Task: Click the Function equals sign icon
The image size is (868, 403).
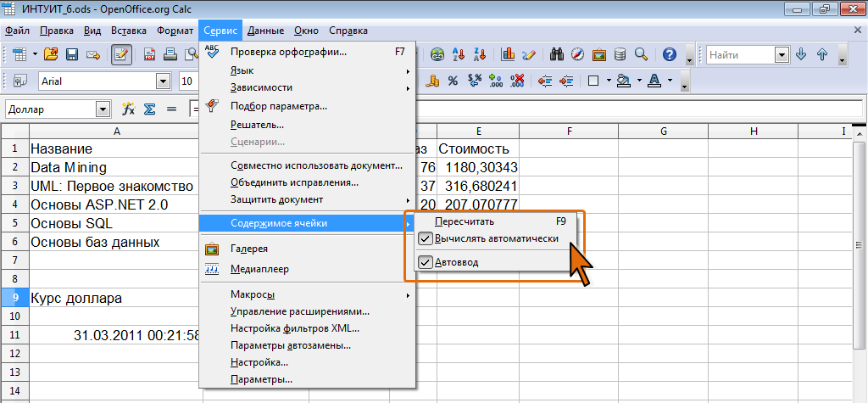Action: click(x=170, y=109)
